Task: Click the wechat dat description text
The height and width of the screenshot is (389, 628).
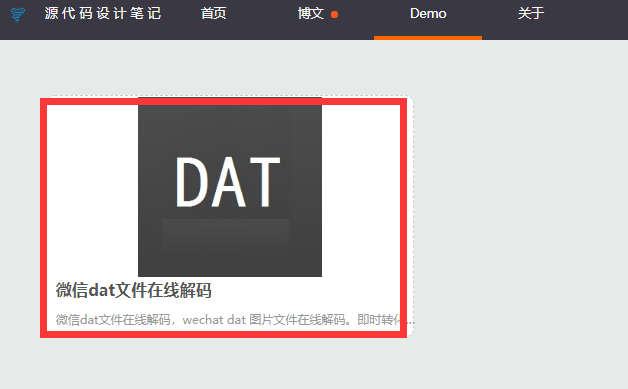Action: pos(235,320)
